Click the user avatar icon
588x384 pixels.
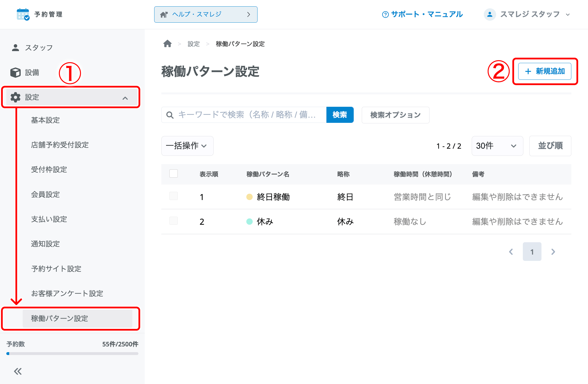(x=490, y=14)
